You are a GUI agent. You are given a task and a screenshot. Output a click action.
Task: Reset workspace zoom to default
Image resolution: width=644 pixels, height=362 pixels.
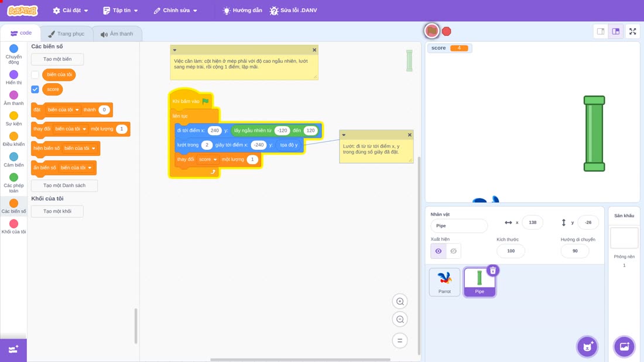click(x=400, y=341)
